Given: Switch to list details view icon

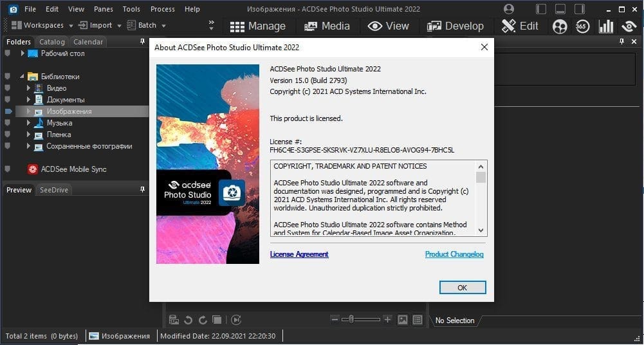Looking at the screenshot, I should pos(418,319).
